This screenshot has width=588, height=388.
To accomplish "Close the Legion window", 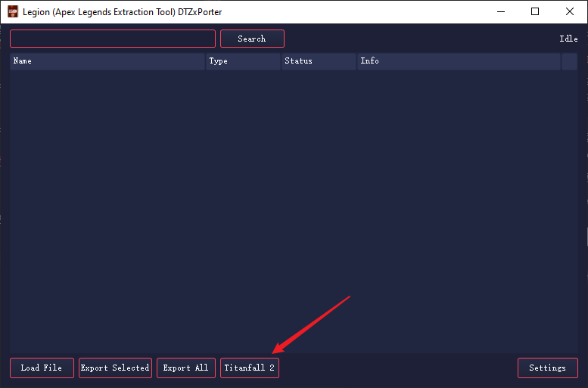I will click(x=570, y=11).
